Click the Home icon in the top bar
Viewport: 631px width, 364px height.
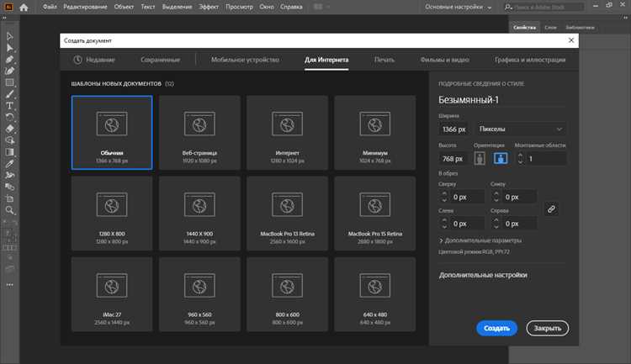24,8
